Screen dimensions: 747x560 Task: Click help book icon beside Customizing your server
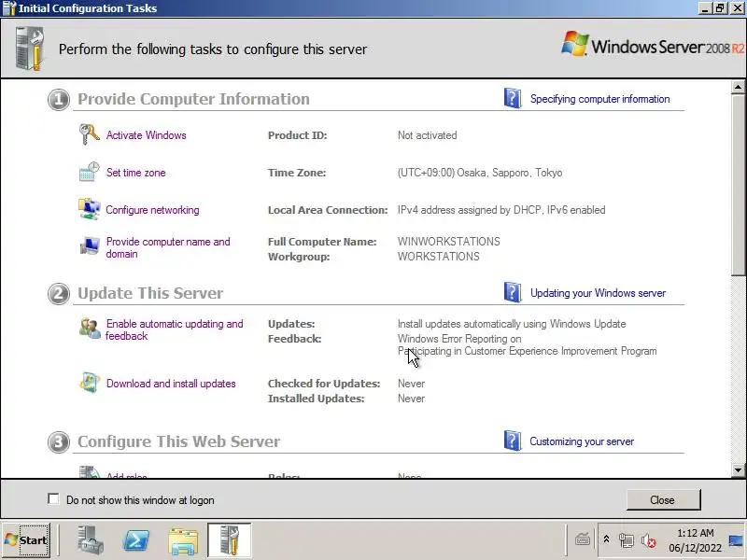click(x=513, y=441)
